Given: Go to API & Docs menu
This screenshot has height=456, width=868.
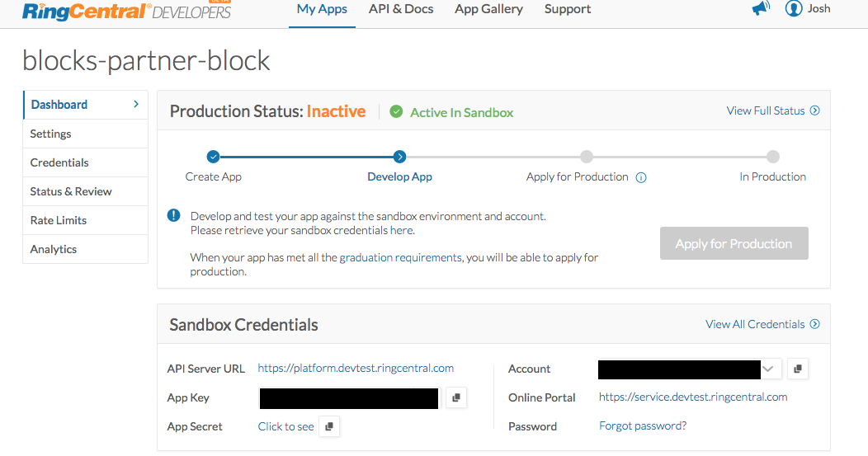Looking at the screenshot, I should 401,9.
